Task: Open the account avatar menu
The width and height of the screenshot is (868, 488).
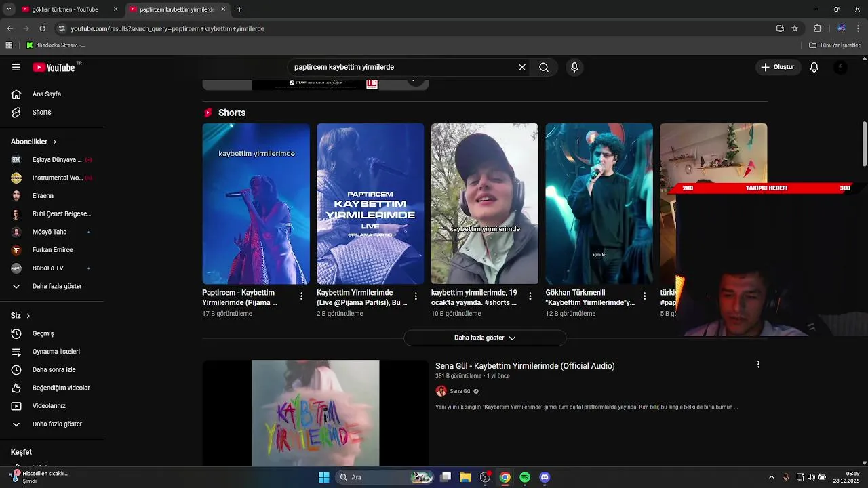Action: (x=840, y=67)
